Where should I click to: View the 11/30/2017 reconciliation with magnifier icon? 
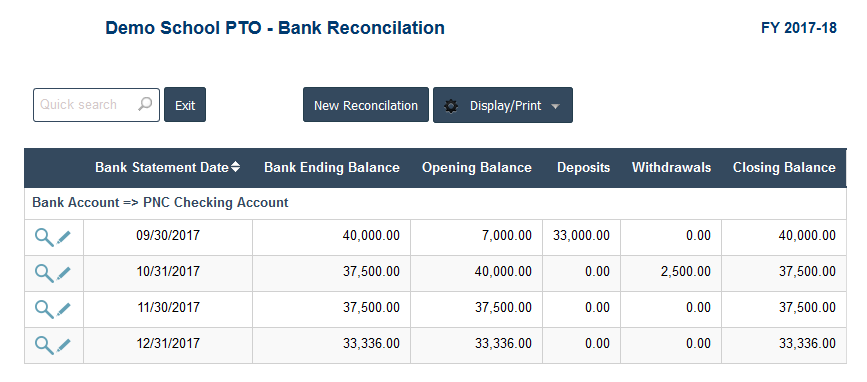point(44,309)
